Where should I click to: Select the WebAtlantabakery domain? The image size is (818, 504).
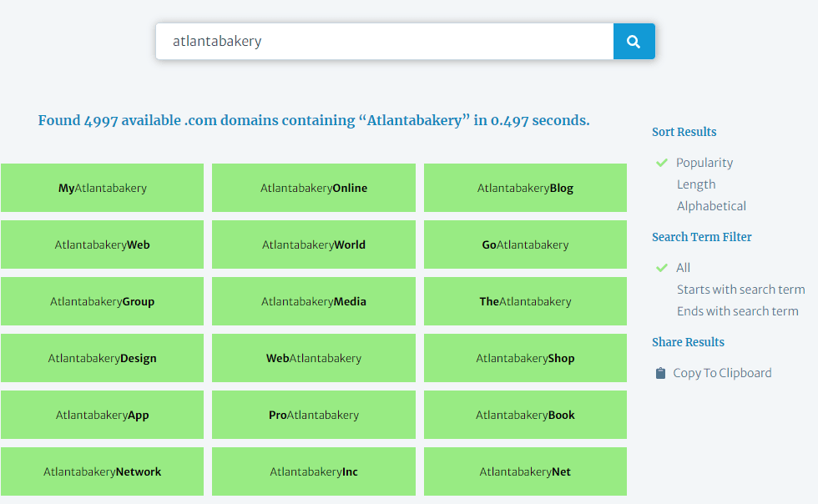[x=313, y=358]
